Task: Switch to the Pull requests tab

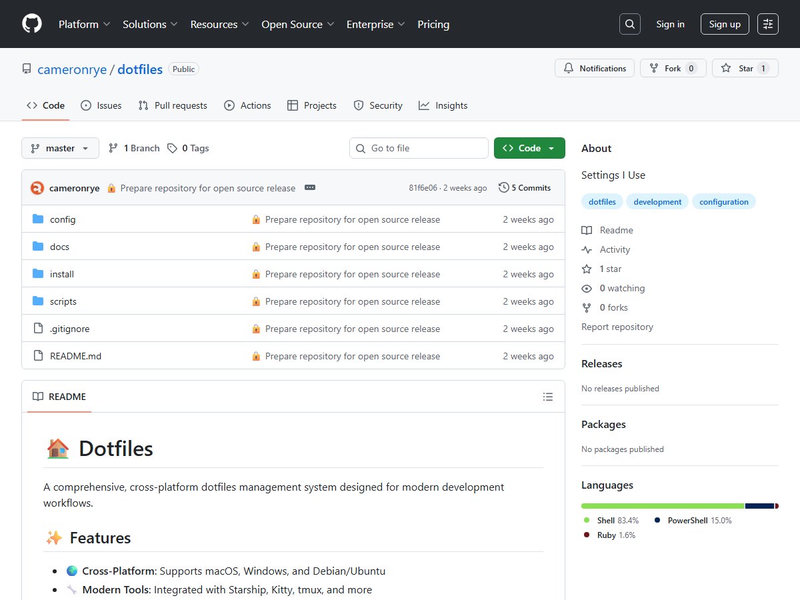Action: point(173,105)
